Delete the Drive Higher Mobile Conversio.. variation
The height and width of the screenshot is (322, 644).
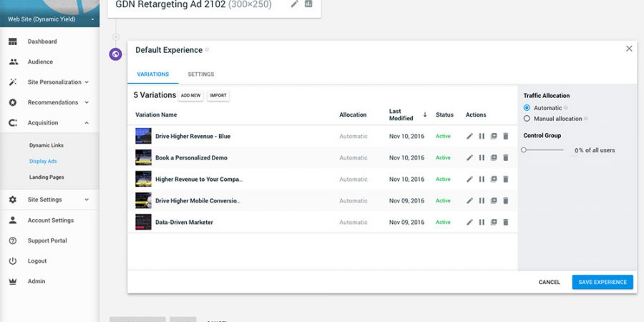(x=506, y=201)
